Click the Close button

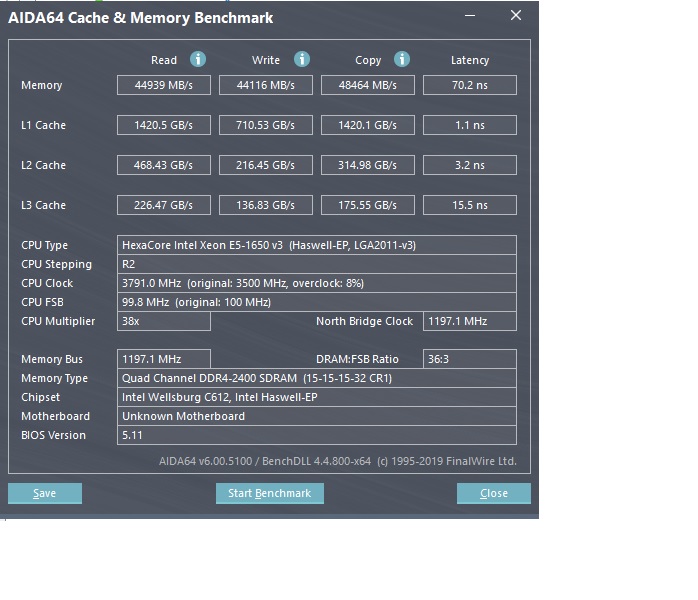tap(494, 493)
